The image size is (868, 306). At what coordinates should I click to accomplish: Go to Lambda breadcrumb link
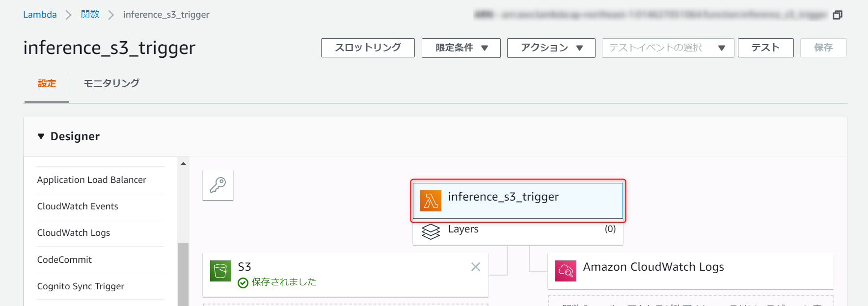pyautogui.click(x=40, y=15)
